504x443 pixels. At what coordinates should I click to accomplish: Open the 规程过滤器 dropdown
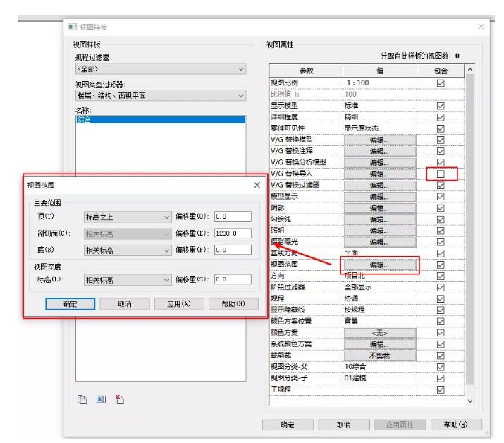[x=161, y=69]
